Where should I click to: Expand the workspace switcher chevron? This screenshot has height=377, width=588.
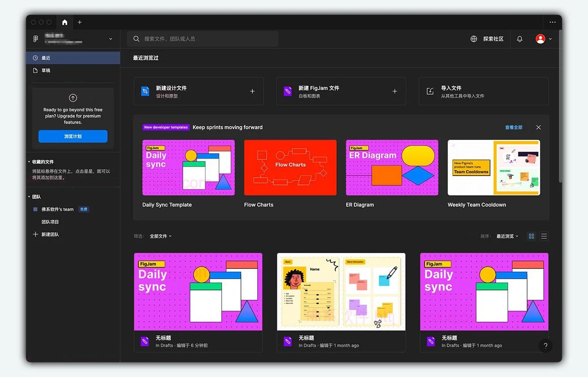[x=111, y=39]
